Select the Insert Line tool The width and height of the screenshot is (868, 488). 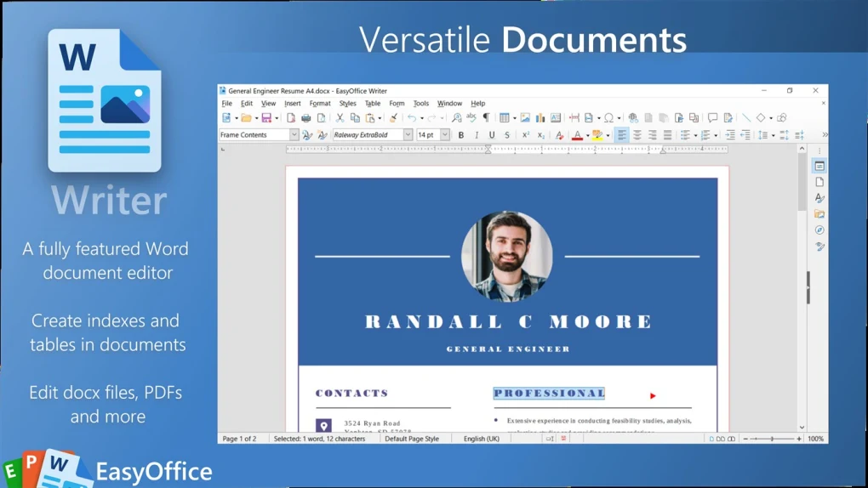pos(746,118)
